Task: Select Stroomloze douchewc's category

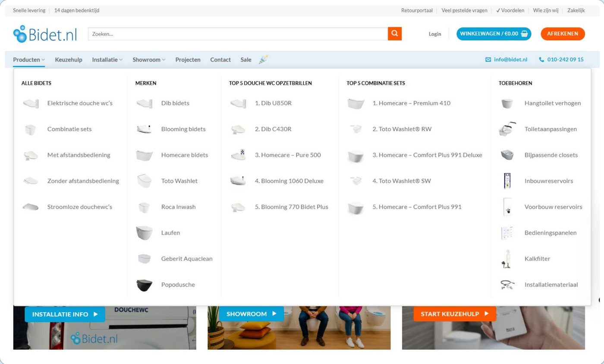Action: click(80, 207)
